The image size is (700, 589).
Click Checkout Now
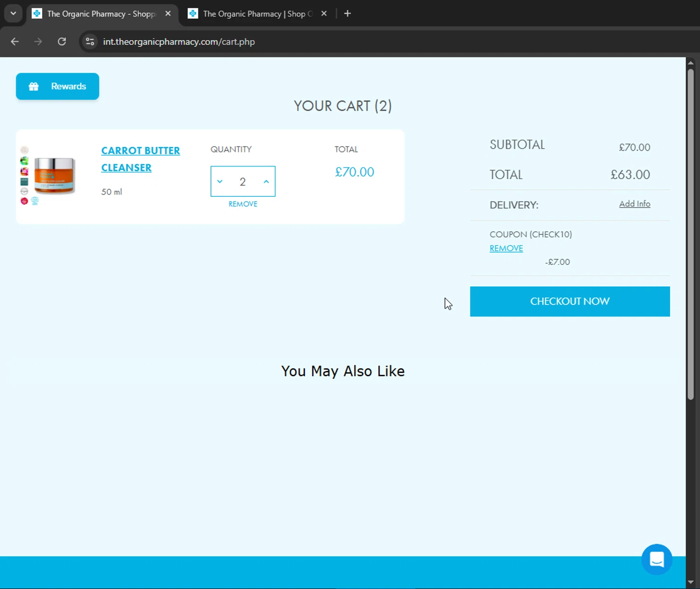tap(570, 301)
